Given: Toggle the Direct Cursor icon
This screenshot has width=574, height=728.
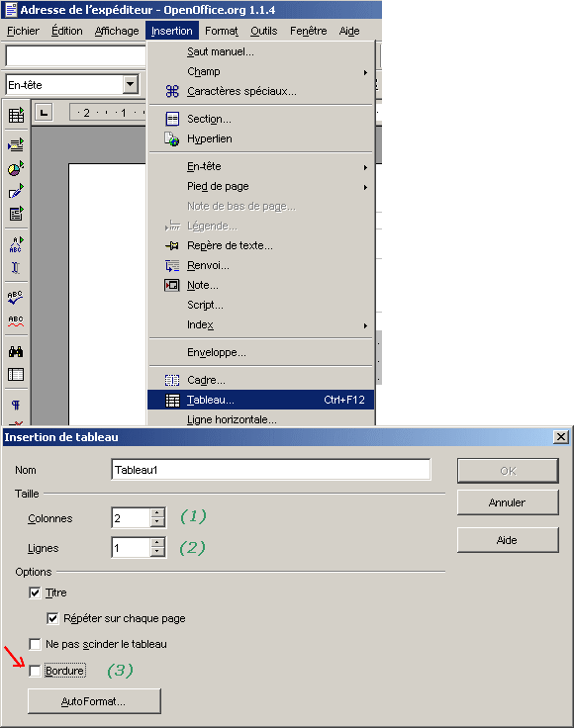Looking at the screenshot, I should tap(16, 267).
